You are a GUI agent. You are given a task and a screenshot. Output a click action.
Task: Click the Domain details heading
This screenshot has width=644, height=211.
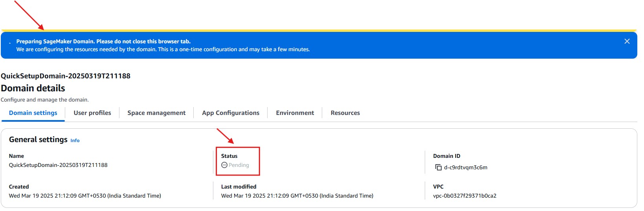click(x=33, y=88)
